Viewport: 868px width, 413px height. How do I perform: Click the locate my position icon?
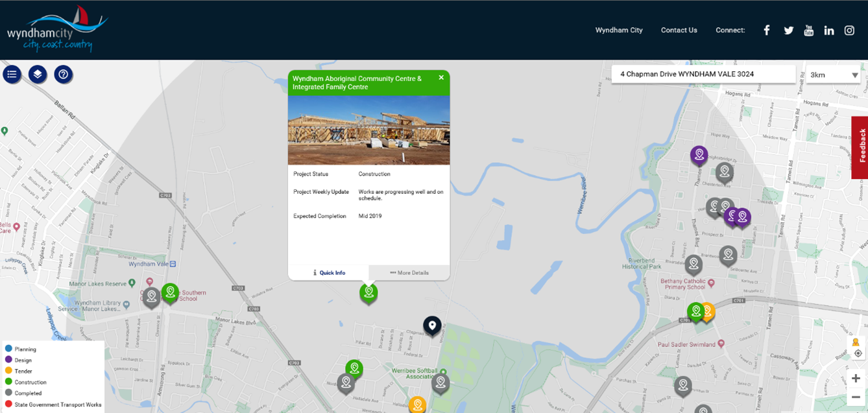point(858,353)
